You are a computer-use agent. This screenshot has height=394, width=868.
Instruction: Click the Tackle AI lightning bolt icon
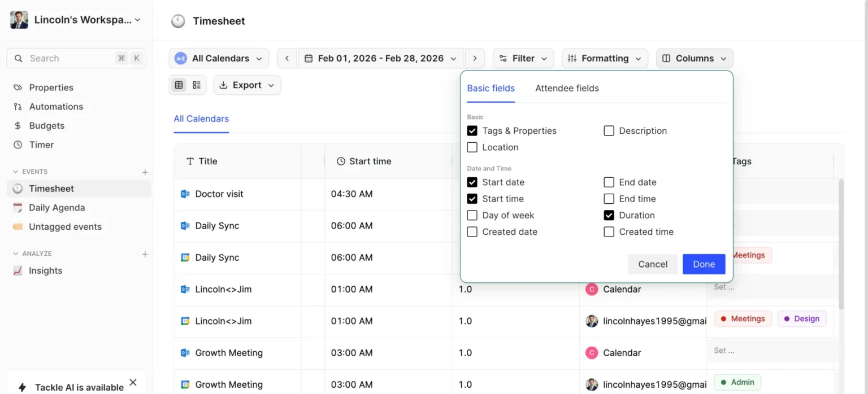tap(22, 388)
